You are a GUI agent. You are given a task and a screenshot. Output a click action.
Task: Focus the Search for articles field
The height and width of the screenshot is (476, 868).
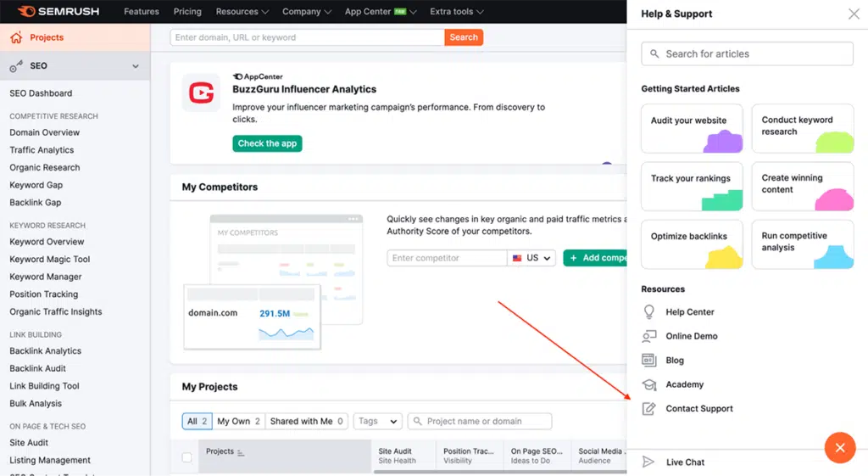coord(748,53)
